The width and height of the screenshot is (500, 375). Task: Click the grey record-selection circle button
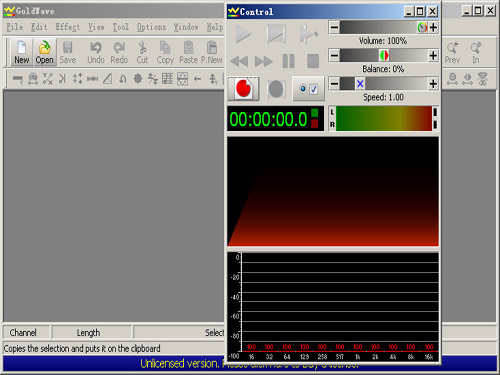tap(276, 89)
